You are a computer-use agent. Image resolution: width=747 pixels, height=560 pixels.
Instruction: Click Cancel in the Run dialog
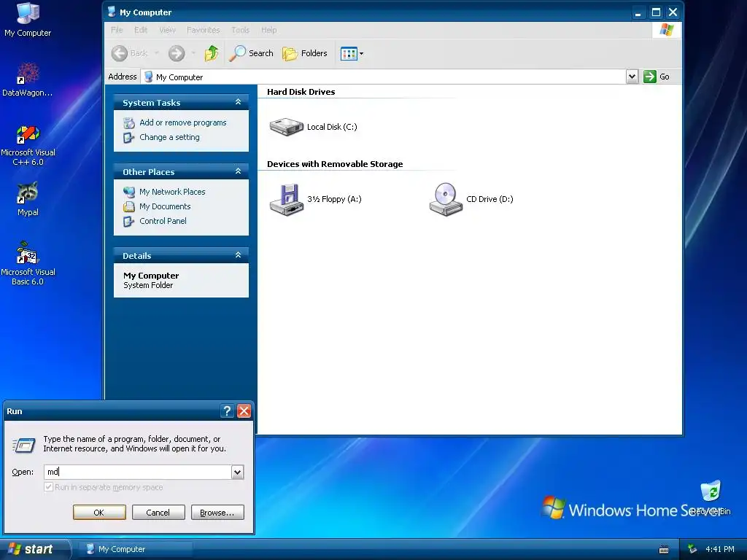[x=158, y=513]
